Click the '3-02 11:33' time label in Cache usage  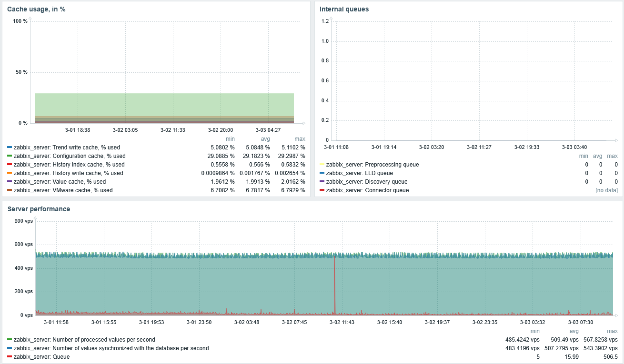[172, 129]
